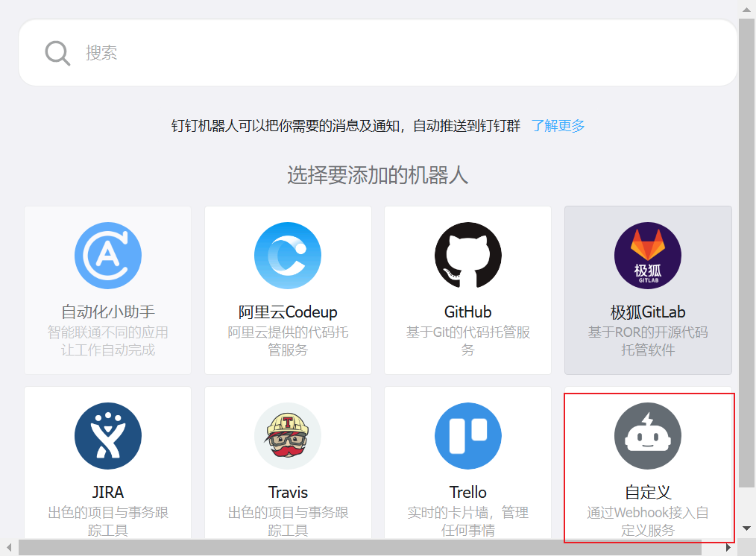Click the vertical scrollbar thumb
Viewport: 756px width, 556px height.
pyautogui.click(x=746, y=253)
